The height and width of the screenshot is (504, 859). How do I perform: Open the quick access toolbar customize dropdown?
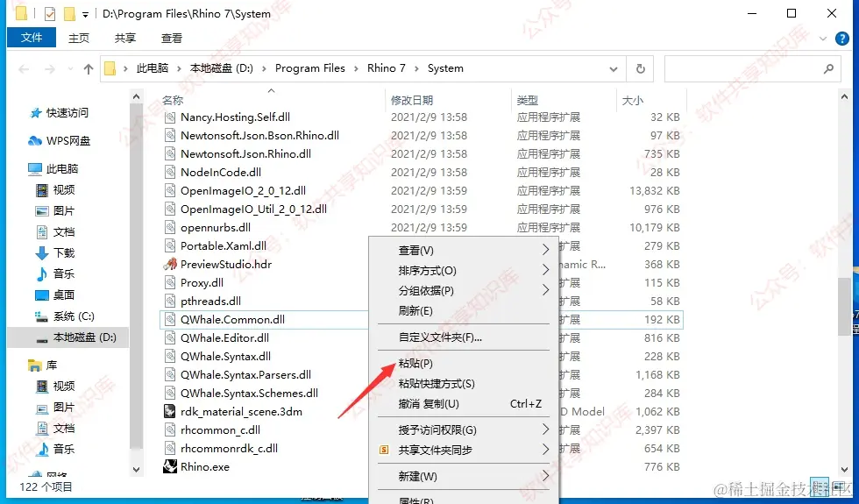85,15
